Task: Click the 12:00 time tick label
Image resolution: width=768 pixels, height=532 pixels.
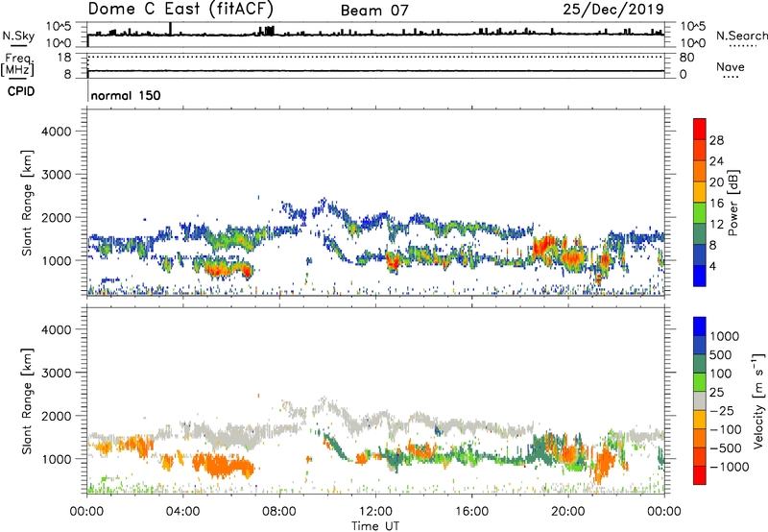Action: [x=375, y=512]
